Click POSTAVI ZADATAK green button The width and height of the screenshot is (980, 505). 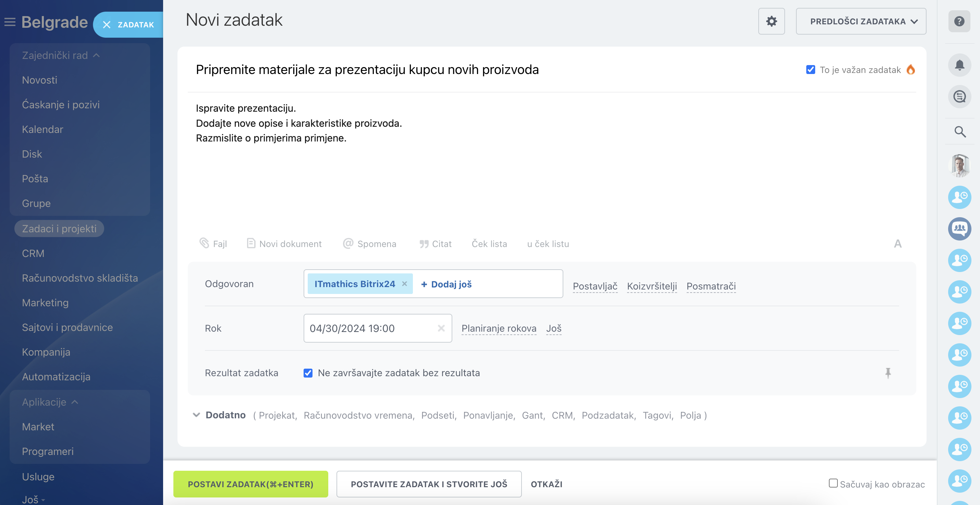coord(250,484)
